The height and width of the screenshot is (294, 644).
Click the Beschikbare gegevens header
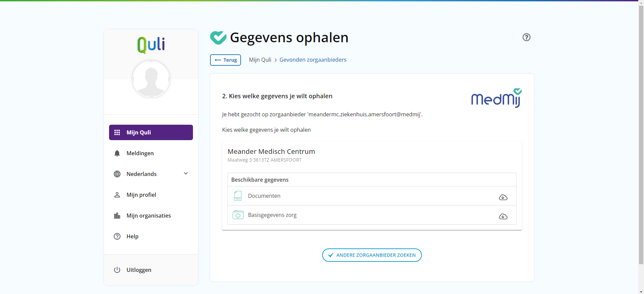(260, 180)
